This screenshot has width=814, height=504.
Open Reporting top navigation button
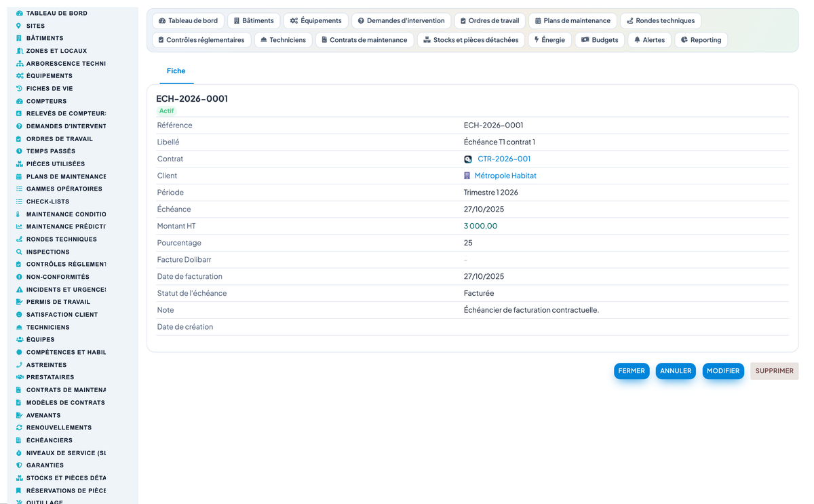701,40
